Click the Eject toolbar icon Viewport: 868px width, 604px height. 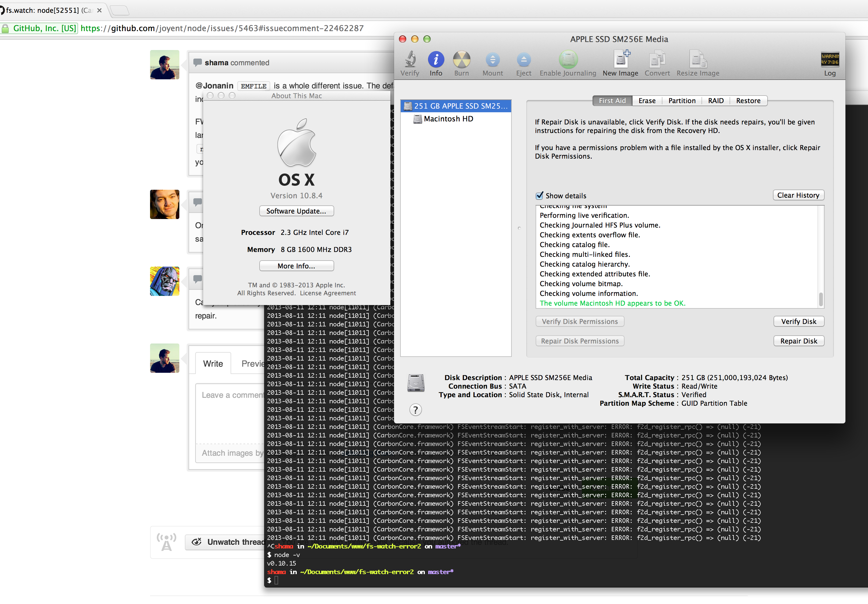tap(524, 63)
